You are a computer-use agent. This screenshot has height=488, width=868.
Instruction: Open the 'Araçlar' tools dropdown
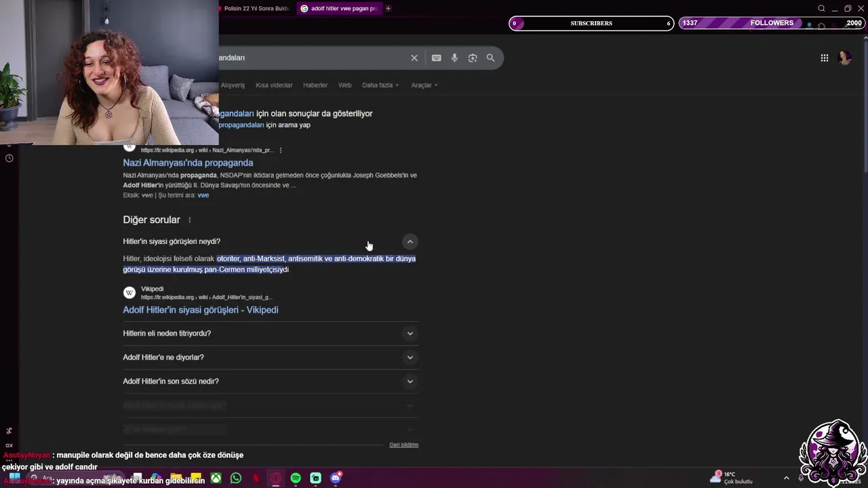(x=425, y=85)
